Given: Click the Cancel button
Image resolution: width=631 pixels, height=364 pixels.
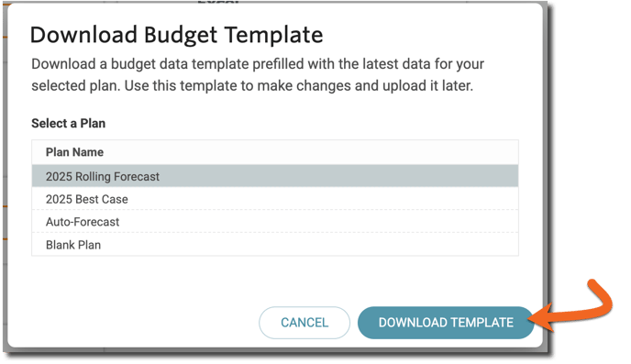Looking at the screenshot, I should click(304, 323).
